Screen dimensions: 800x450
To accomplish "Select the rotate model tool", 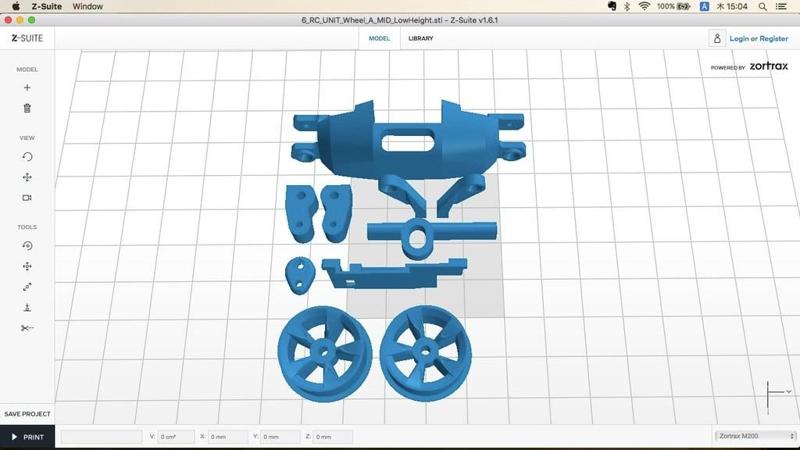I will [x=27, y=246].
